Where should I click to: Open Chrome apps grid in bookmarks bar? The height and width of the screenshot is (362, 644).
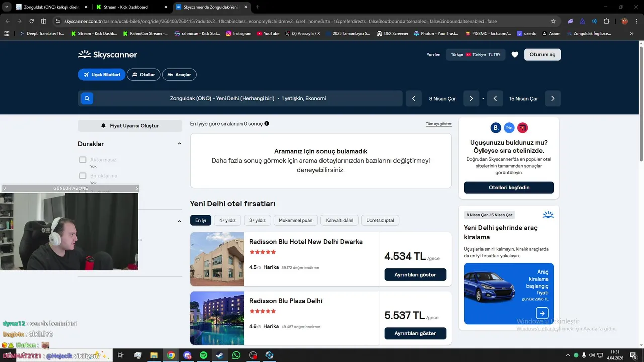7,33
